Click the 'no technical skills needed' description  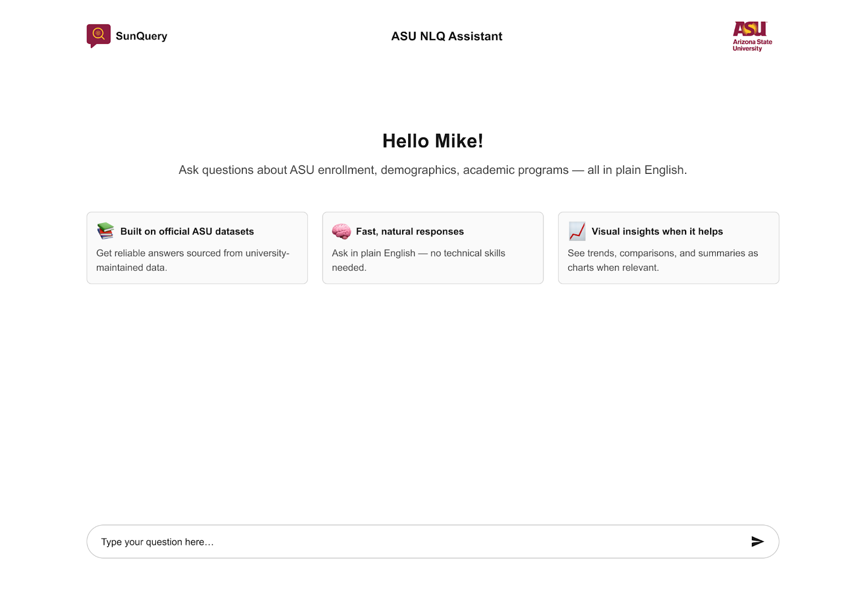(x=418, y=260)
